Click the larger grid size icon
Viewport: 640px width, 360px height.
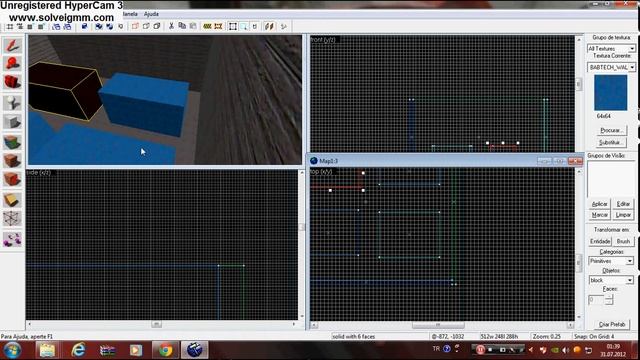(x=41, y=27)
